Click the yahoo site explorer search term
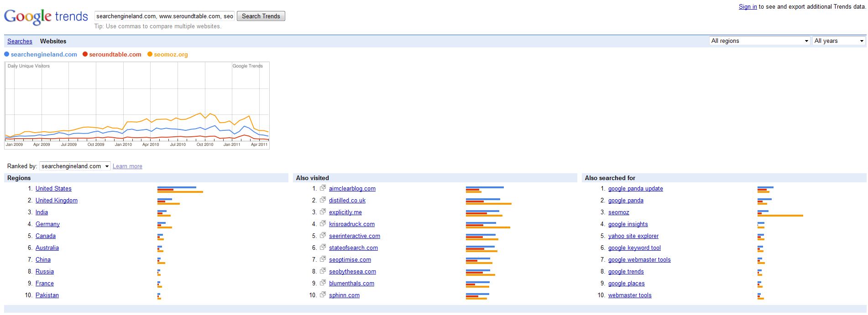 point(633,236)
